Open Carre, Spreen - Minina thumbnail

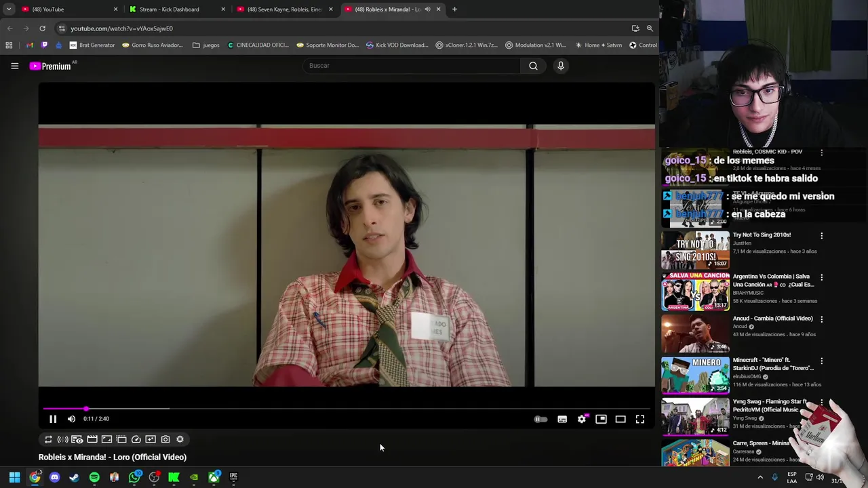[695, 453]
